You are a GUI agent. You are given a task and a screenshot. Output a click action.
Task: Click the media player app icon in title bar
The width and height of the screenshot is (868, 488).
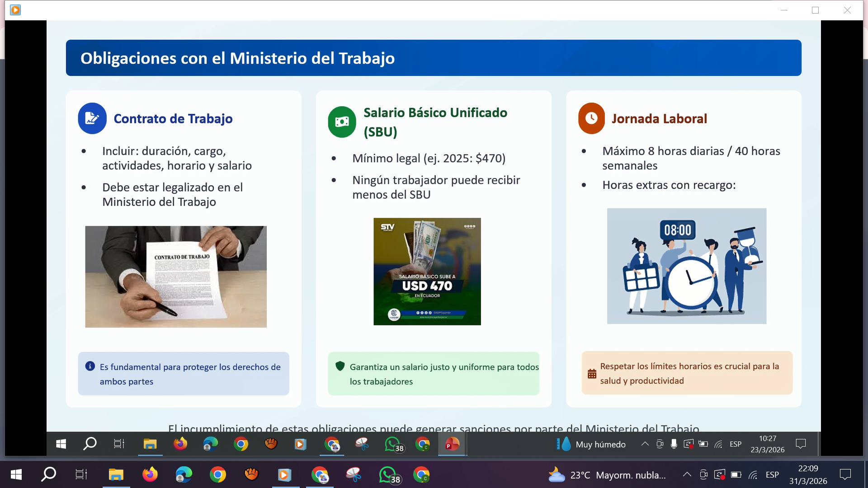[15, 10]
